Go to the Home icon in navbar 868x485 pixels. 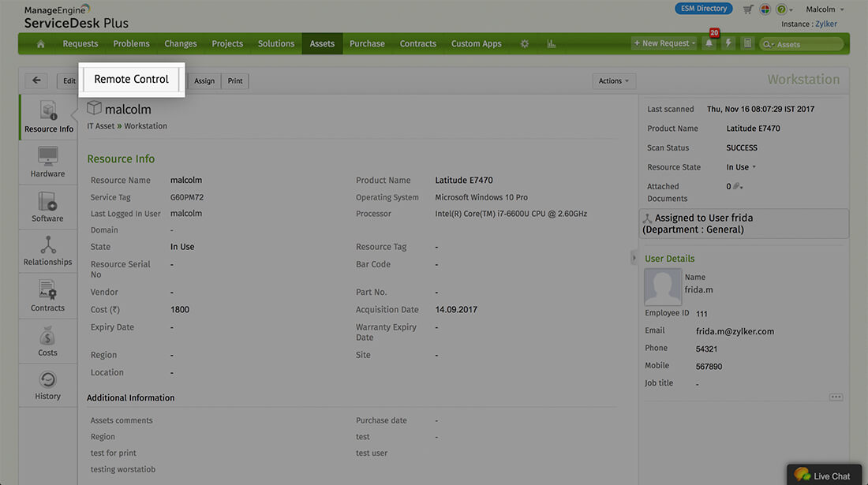(x=40, y=43)
